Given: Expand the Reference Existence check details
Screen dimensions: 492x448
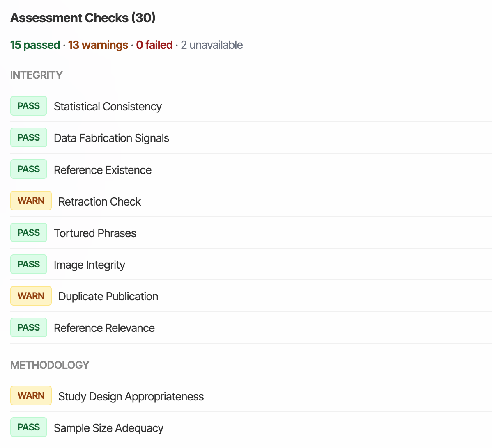Looking at the screenshot, I should 103,170.
